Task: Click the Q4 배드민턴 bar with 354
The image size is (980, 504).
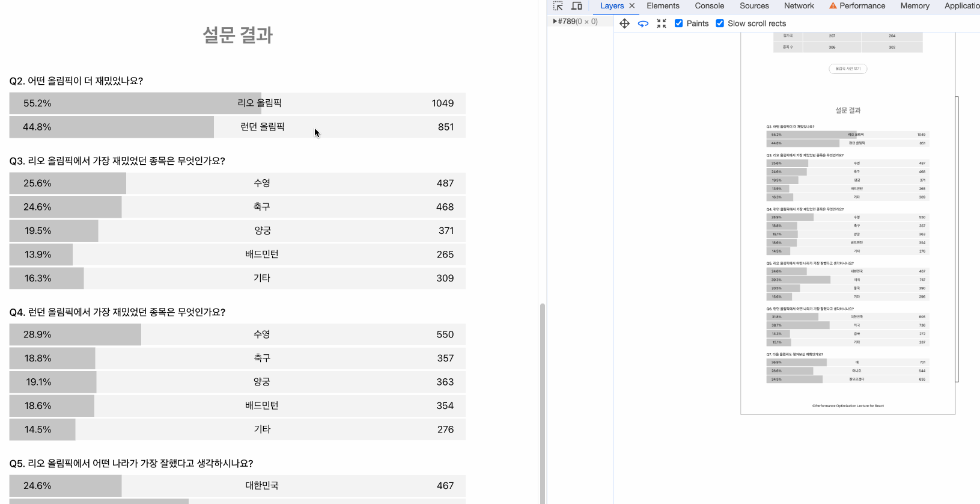Action: tap(237, 406)
